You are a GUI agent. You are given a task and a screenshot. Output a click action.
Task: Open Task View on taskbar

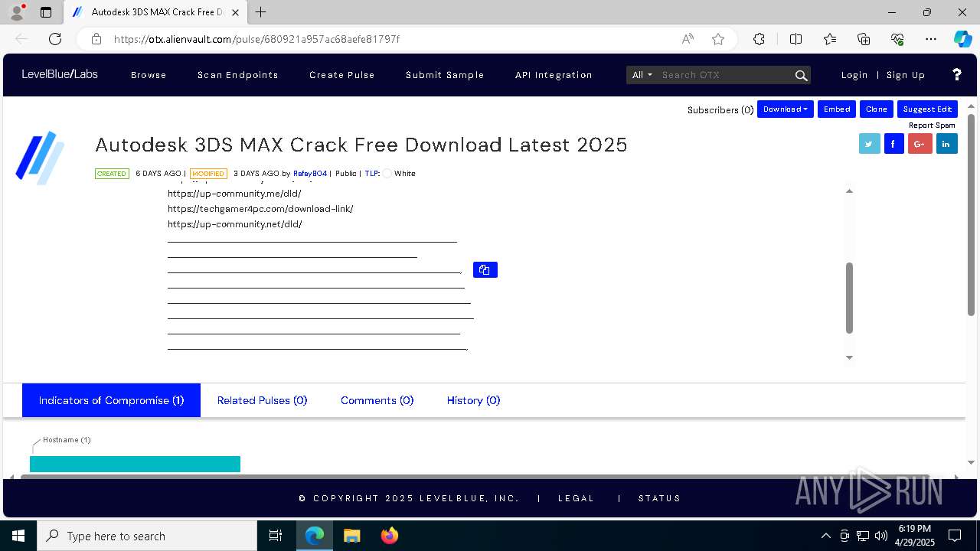(x=276, y=536)
